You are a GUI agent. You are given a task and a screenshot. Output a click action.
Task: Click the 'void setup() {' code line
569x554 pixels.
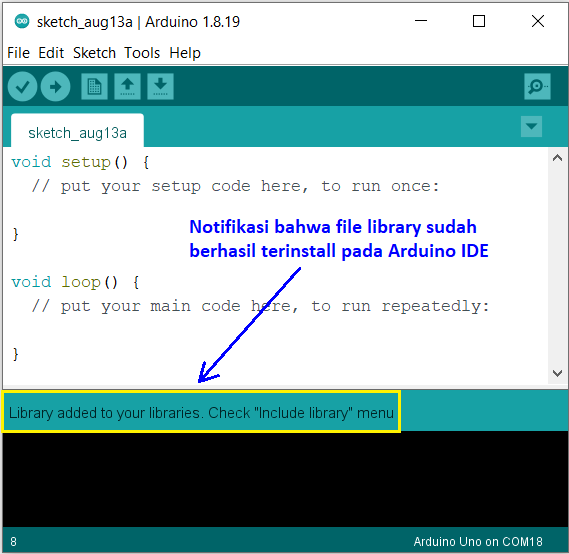coord(81,162)
